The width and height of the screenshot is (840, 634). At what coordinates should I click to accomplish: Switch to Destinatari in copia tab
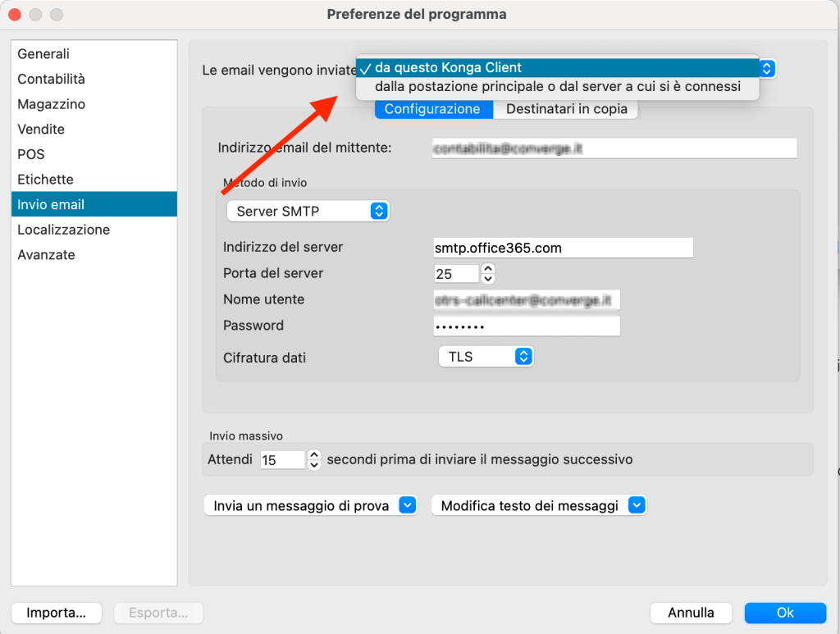tap(566, 109)
